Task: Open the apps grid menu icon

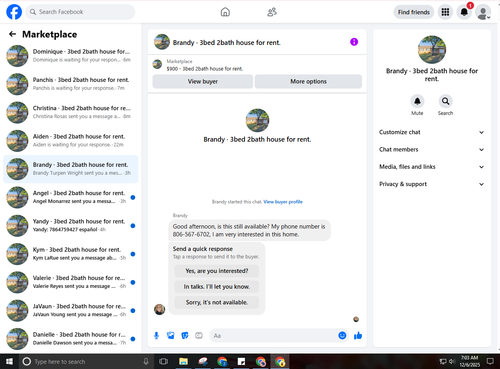Action: click(x=445, y=12)
